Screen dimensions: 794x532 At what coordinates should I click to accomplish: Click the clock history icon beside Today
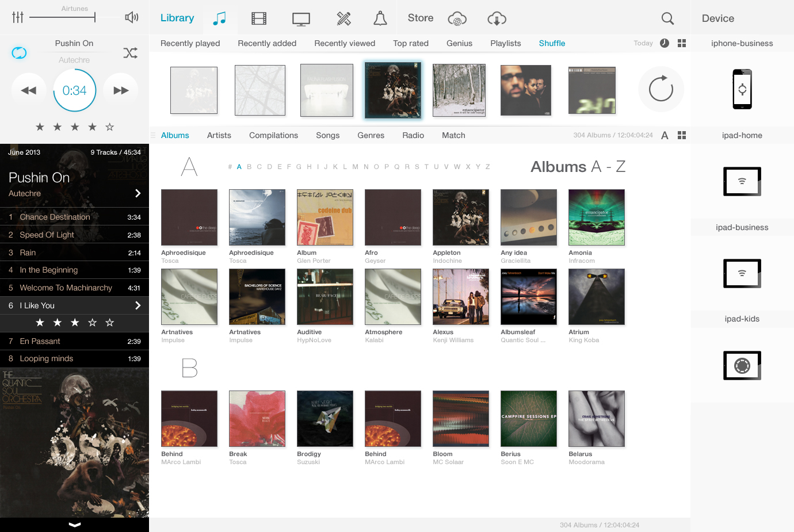pyautogui.click(x=665, y=43)
